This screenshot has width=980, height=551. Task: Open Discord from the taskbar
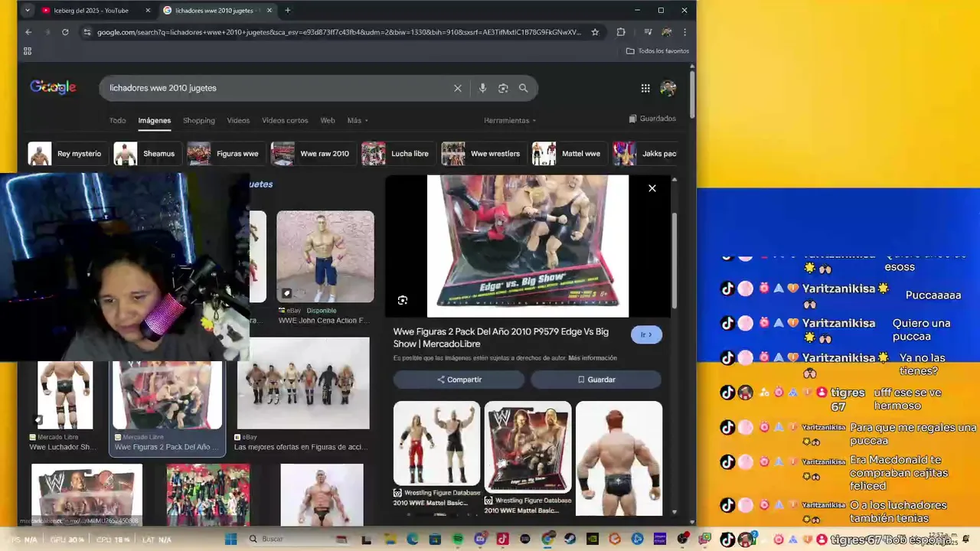tap(480, 540)
